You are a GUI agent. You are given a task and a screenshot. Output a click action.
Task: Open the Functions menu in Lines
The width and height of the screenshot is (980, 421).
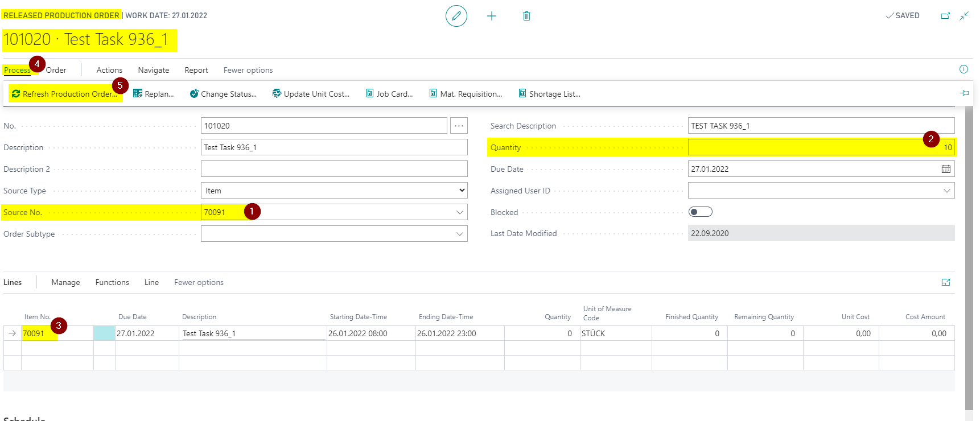[112, 282]
